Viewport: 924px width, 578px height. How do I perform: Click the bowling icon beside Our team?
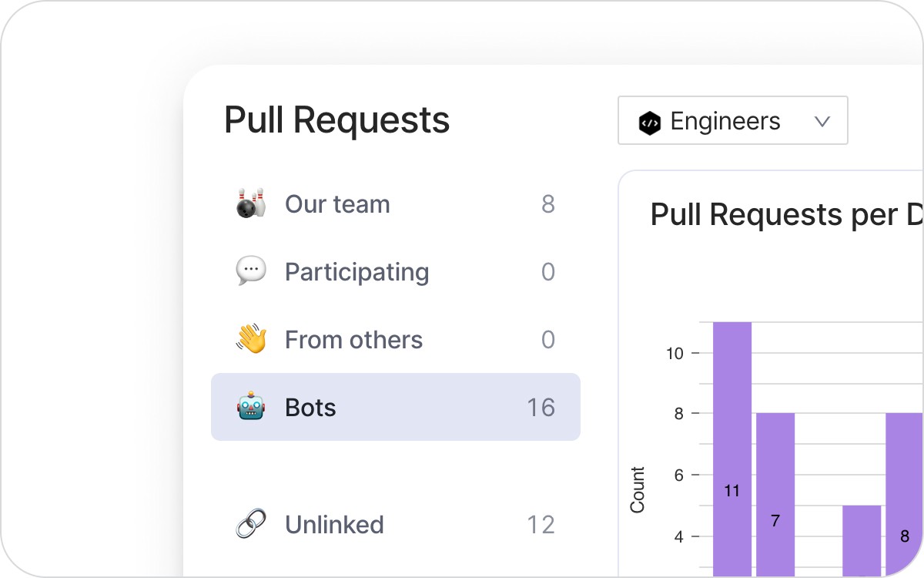251,204
